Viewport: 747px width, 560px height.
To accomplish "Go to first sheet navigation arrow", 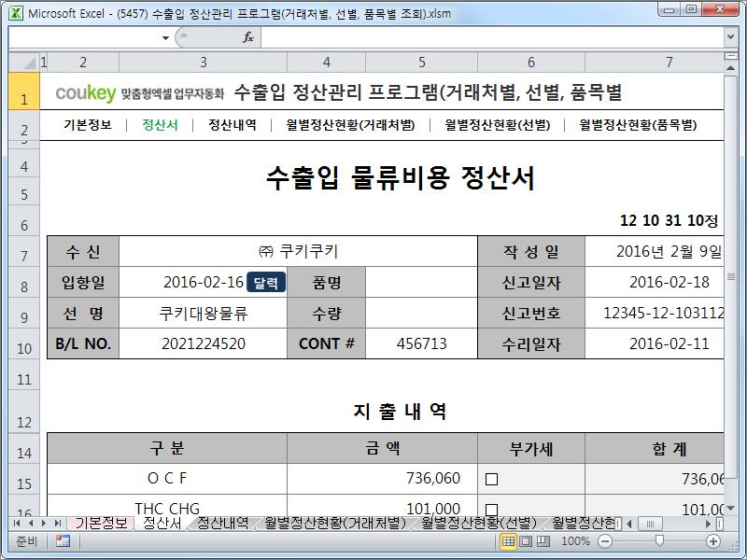I will (17, 524).
